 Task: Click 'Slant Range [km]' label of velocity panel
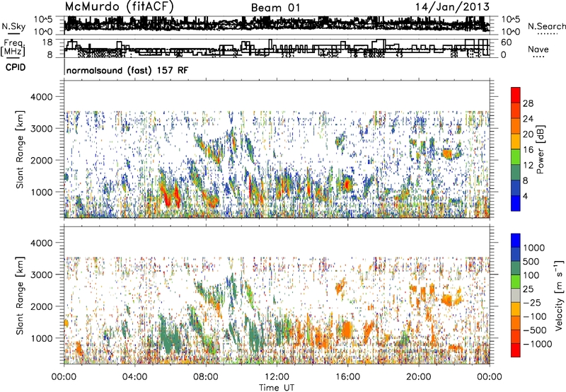coord(20,295)
